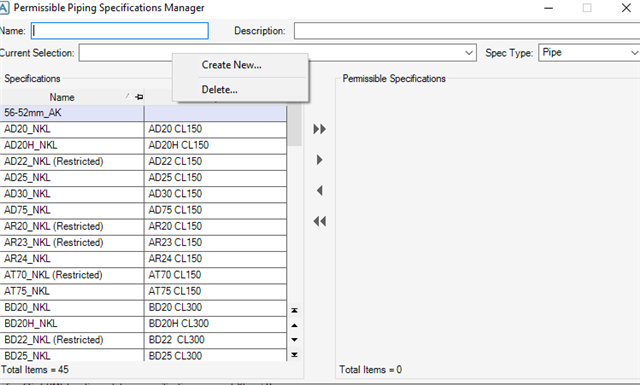The image size is (640, 385).
Task: Click the AD20H CL150 cell
Action: [x=216, y=145]
